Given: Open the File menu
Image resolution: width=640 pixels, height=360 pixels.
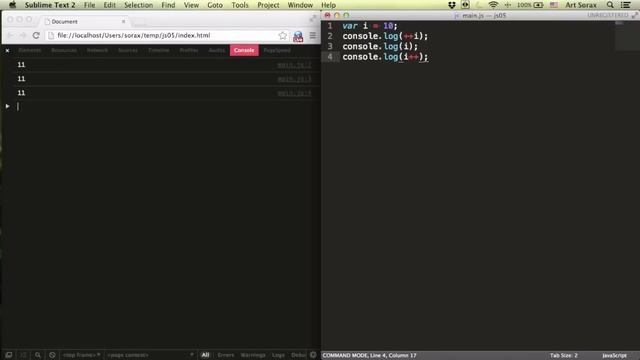Looking at the screenshot, I should (x=89, y=5).
